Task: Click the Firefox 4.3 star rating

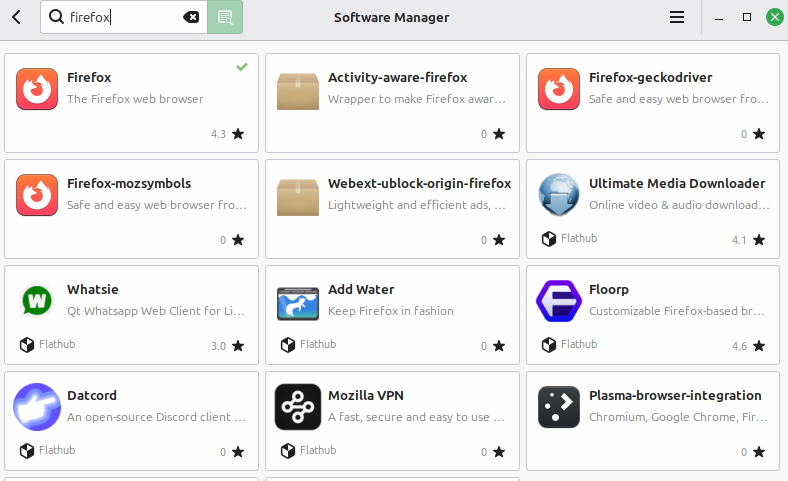Action: point(228,134)
